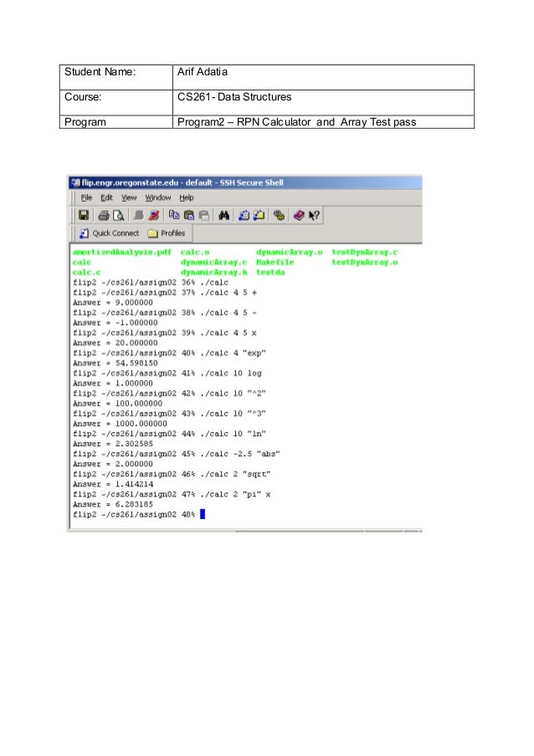Click the Print icon in toolbar
This screenshot has height=756, width=534.
pyautogui.click(x=104, y=215)
